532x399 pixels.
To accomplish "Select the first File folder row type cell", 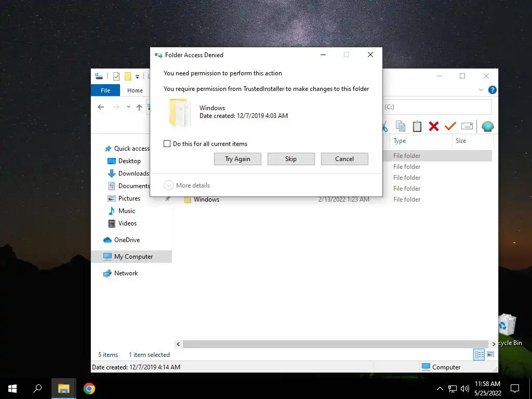I will click(x=407, y=156).
